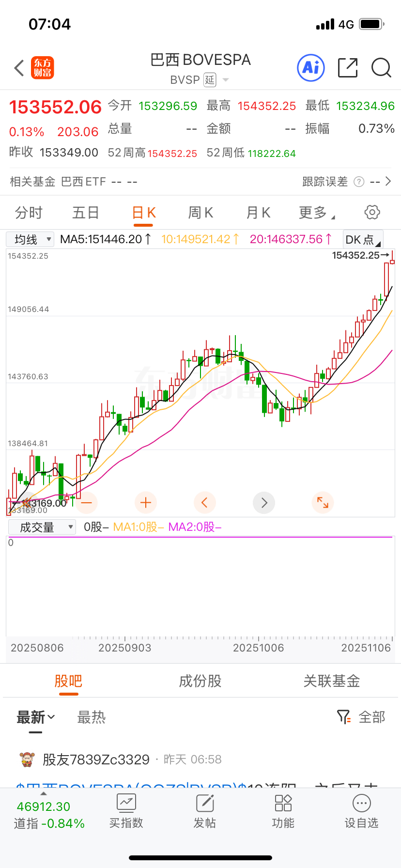Image resolution: width=401 pixels, height=868 pixels.
Task: Tap the 延 delayed-quote badge
Action: click(x=210, y=80)
